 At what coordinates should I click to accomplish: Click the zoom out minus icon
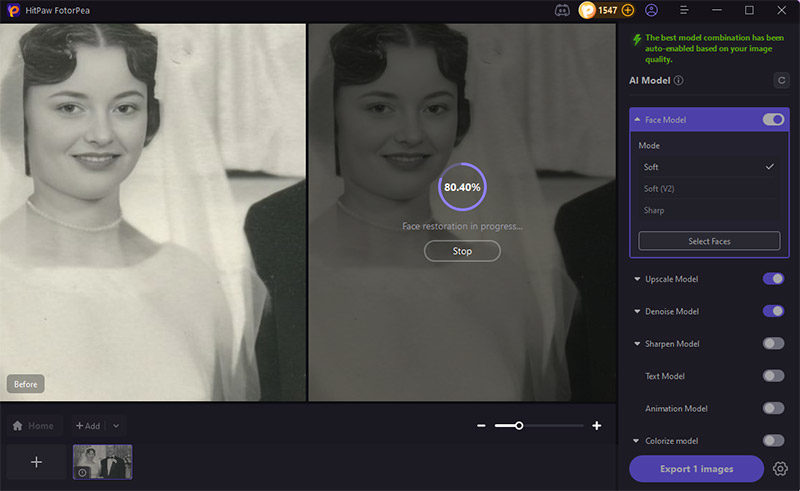click(481, 426)
